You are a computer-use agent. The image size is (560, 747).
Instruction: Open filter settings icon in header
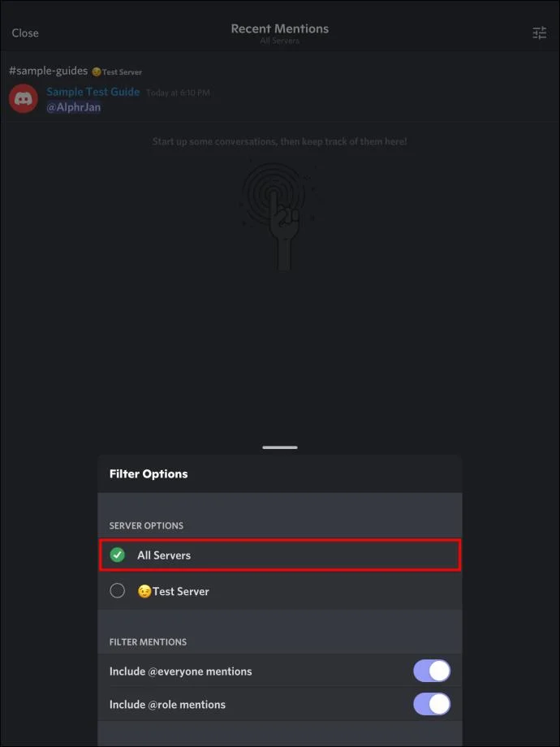539,33
